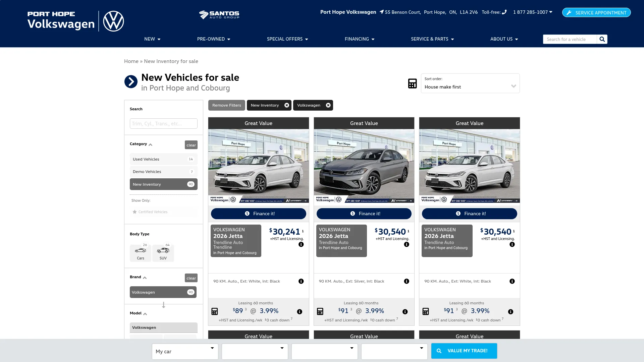
Task: Open the payment calculator icon beside sort order
Action: (412, 83)
